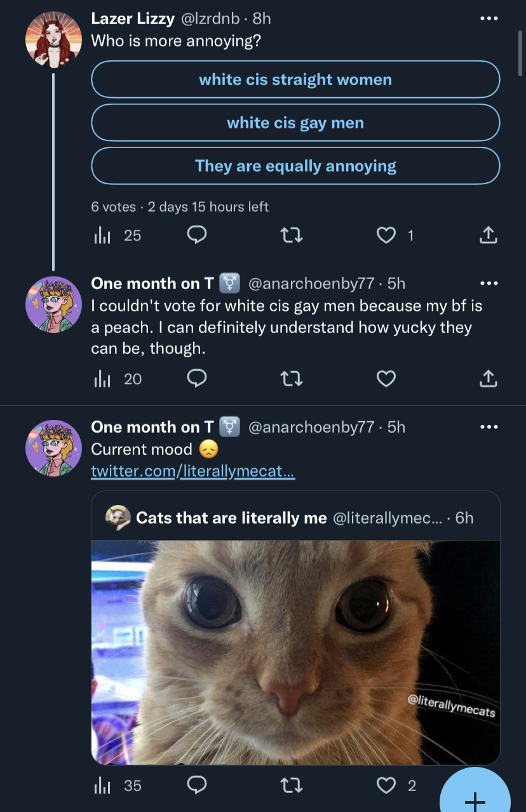Viewport: 526px width, 812px height.
Task: Reply to Lazer Lizzy's poll tweet
Action: pyautogui.click(x=197, y=236)
